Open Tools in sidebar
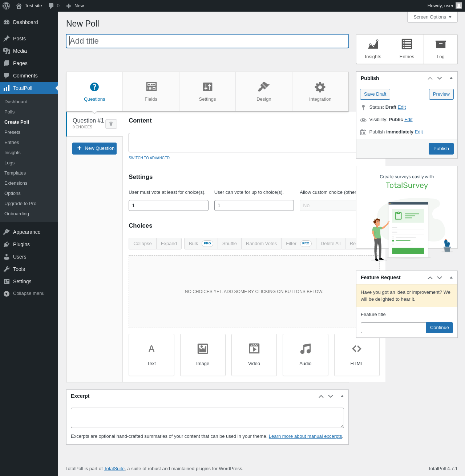 point(29,269)
